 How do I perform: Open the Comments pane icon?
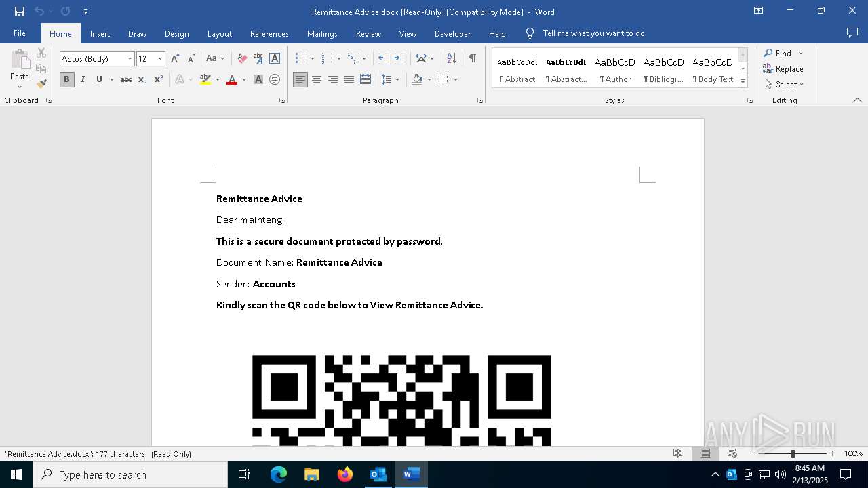[852, 33]
